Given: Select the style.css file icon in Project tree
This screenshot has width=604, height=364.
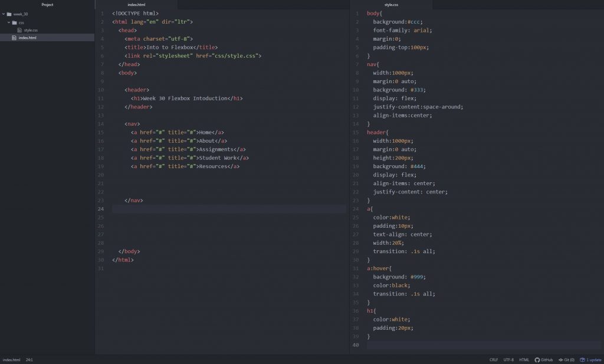Looking at the screenshot, I should tap(19, 30).
